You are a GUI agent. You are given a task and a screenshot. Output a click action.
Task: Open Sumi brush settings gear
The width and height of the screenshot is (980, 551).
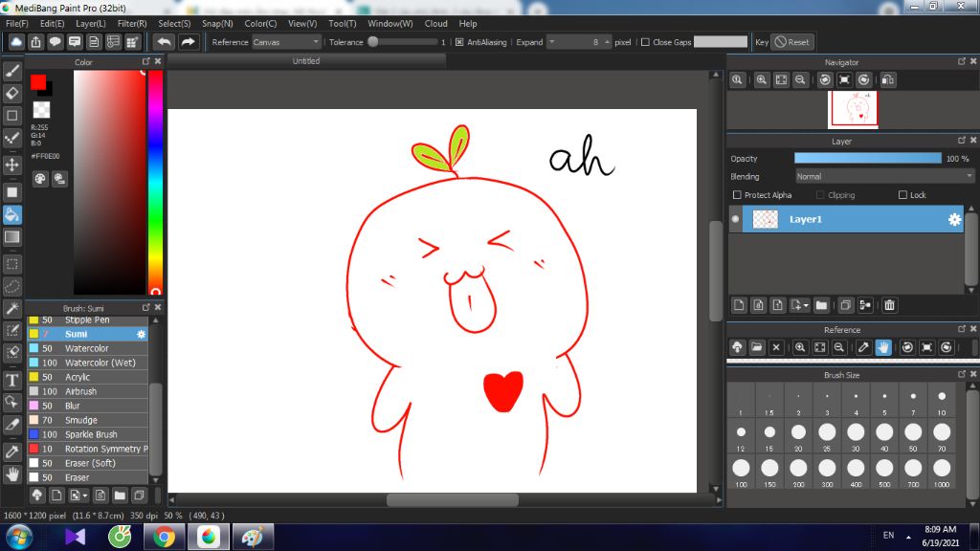(142, 334)
